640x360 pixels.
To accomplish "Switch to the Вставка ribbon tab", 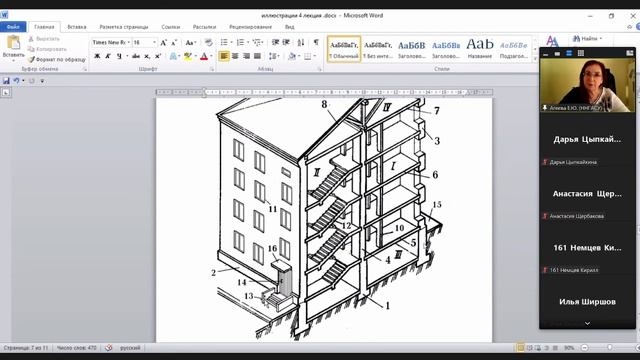I will [77, 27].
